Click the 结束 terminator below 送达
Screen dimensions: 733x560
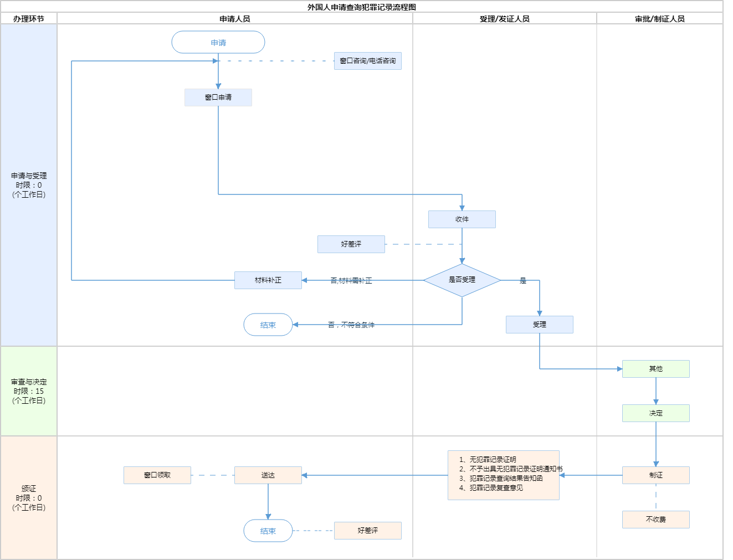tap(268, 531)
